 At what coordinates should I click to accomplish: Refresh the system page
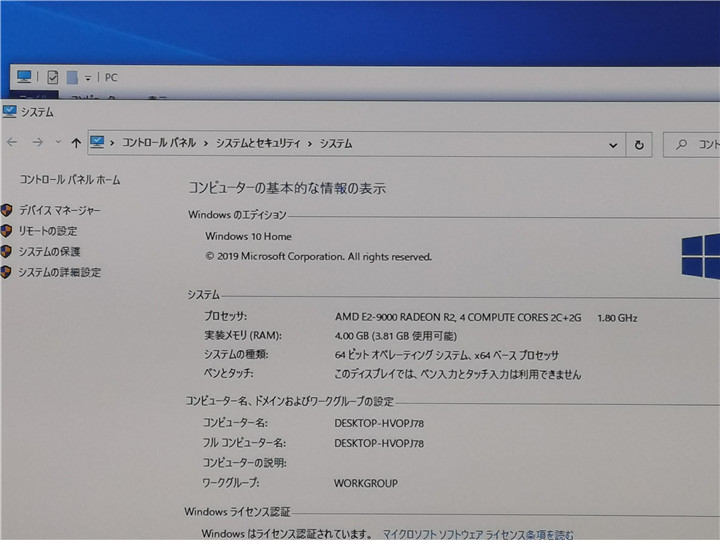click(639, 145)
